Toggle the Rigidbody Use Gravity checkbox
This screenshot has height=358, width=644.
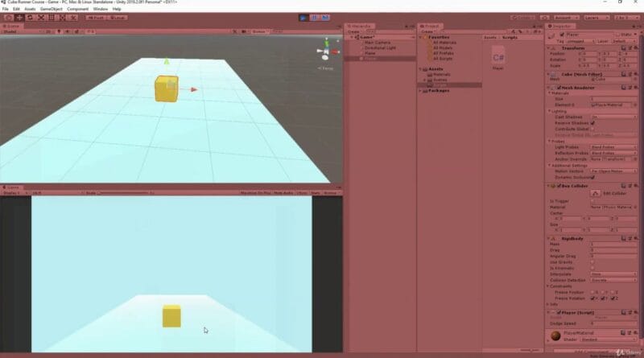point(593,261)
